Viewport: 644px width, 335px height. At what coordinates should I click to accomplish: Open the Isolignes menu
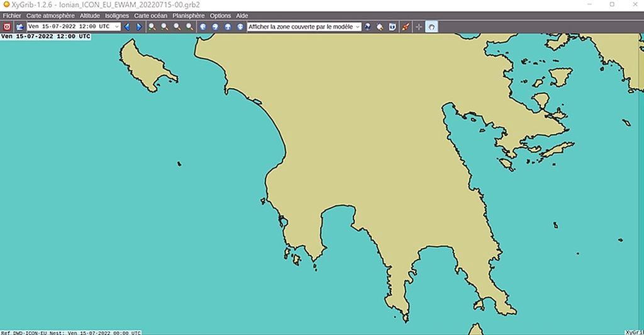pos(117,16)
